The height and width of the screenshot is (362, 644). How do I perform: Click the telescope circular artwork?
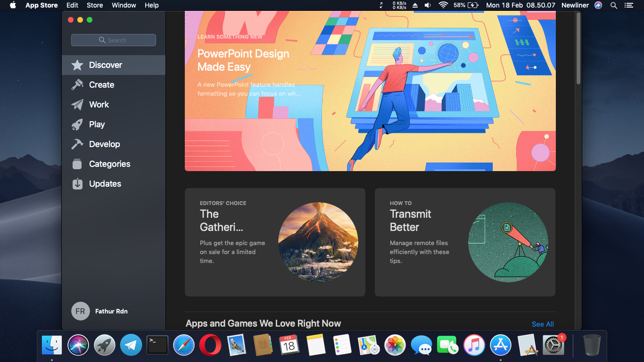[508, 242]
